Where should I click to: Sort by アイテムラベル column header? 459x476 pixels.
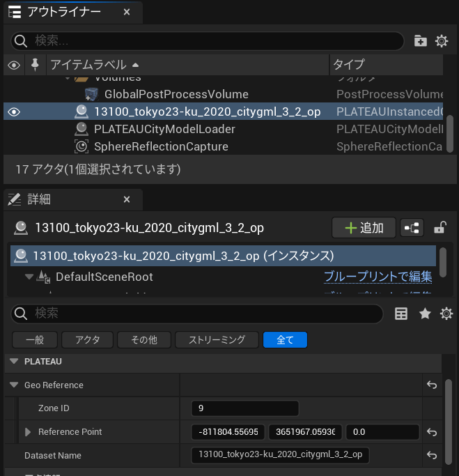[x=187, y=65]
